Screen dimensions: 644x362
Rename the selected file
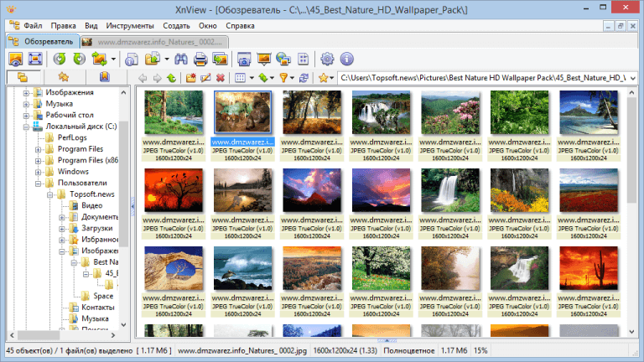(205, 78)
